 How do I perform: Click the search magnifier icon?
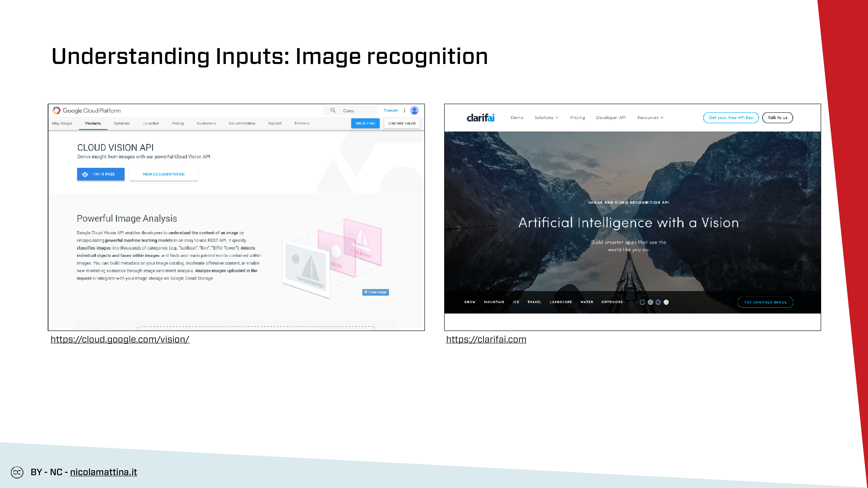(333, 110)
